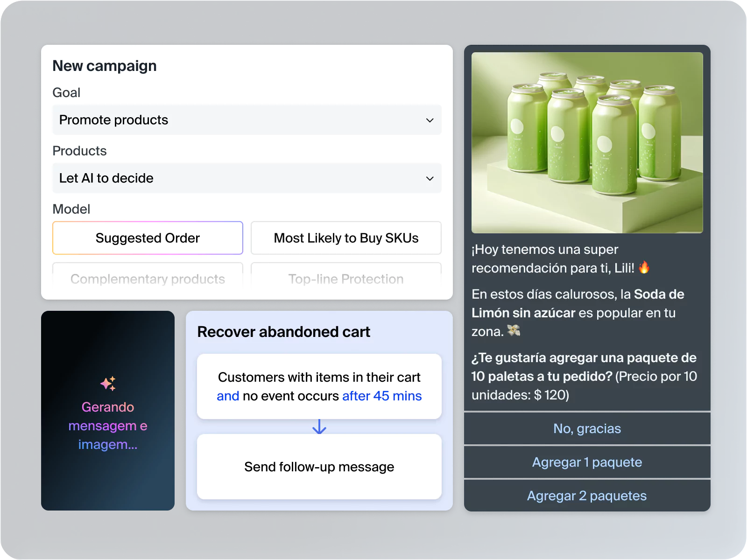Image resolution: width=747 pixels, height=560 pixels.
Task: Edit the 'after 45 mins' delay link
Action: (x=382, y=396)
